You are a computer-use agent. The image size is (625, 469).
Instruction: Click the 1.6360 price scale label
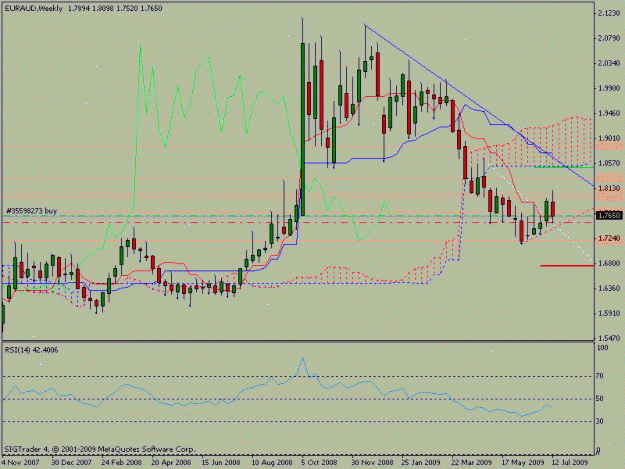tap(609, 288)
